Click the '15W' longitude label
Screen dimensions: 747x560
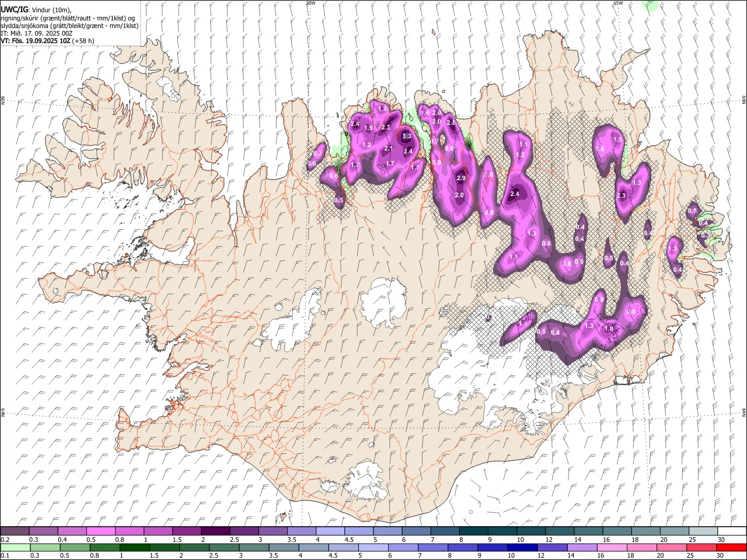618,3
